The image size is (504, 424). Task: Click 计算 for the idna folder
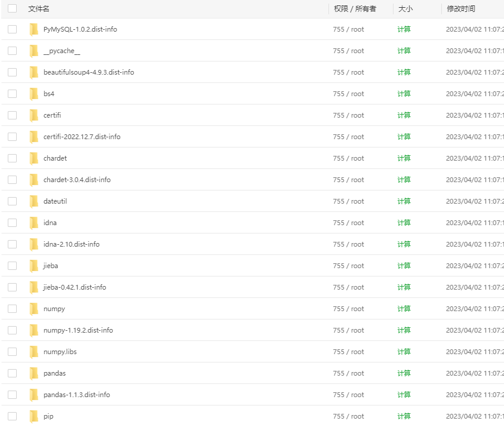(x=404, y=223)
